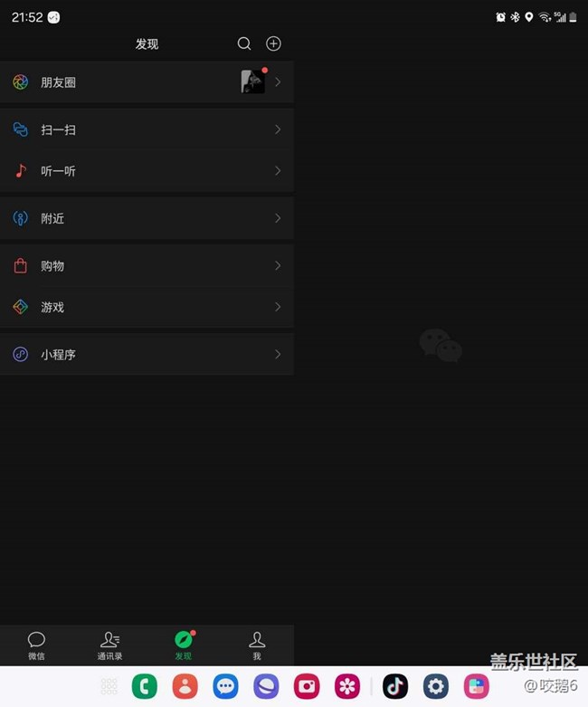Switch to the 微信 chats tab

click(36, 645)
